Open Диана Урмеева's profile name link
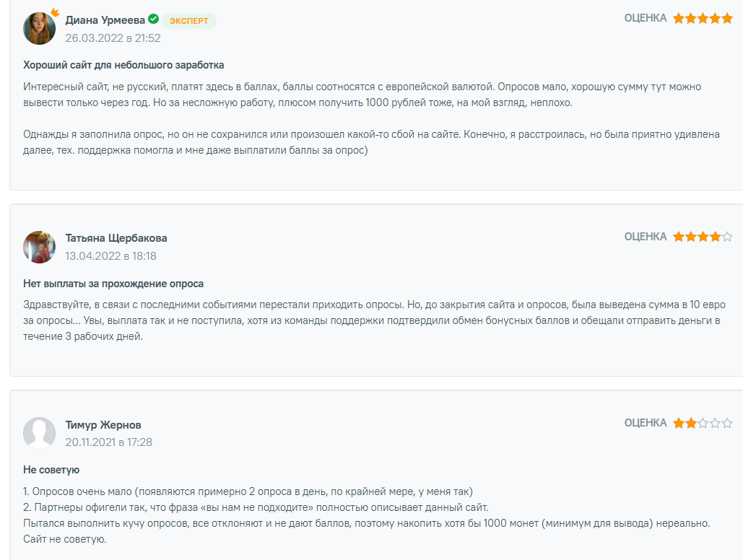Image resolution: width=743 pixels, height=560 pixels. [105, 20]
